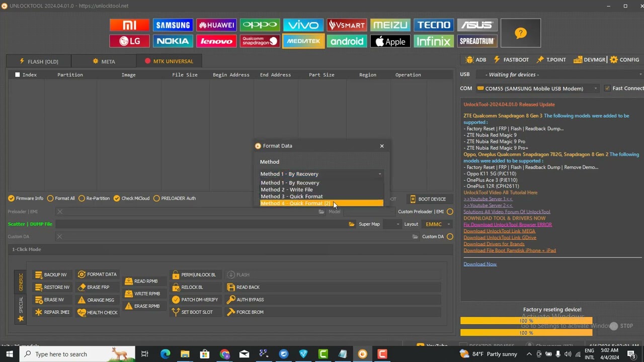Choose Method 3 - Quick Format from list
Screen dimensions: 644x362
pos(292,197)
